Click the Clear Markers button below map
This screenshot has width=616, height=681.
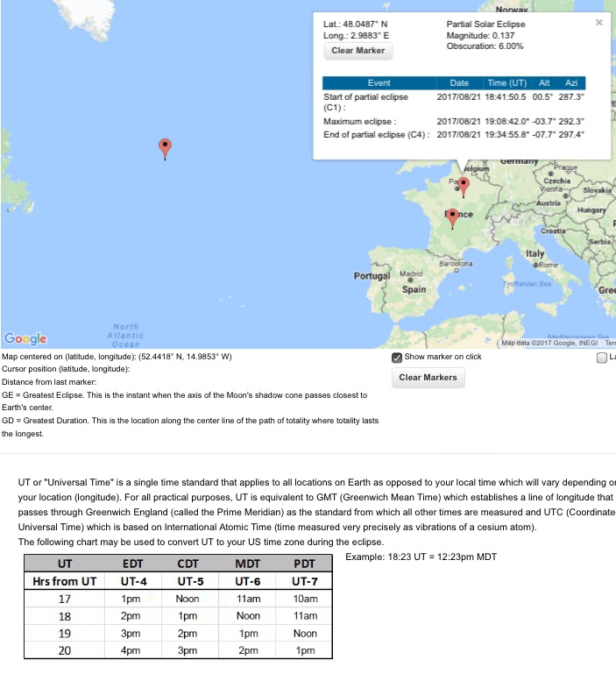(428, 378)
